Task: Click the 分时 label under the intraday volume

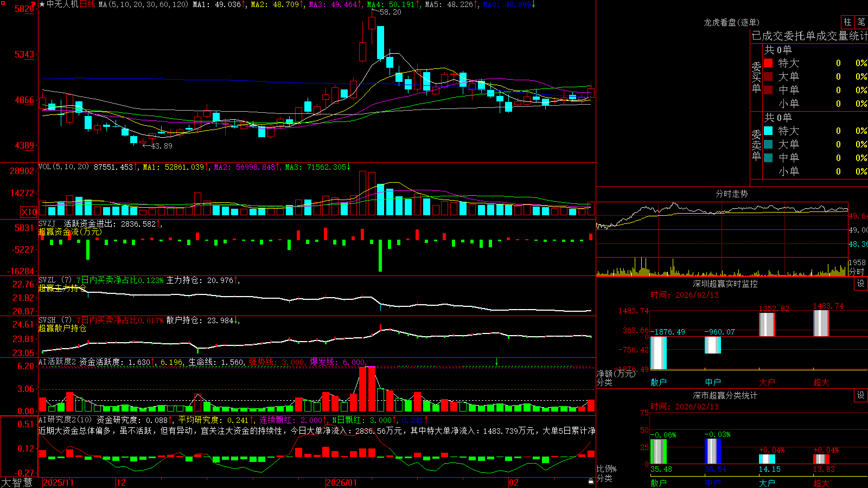Action: [x=857, y=271]
